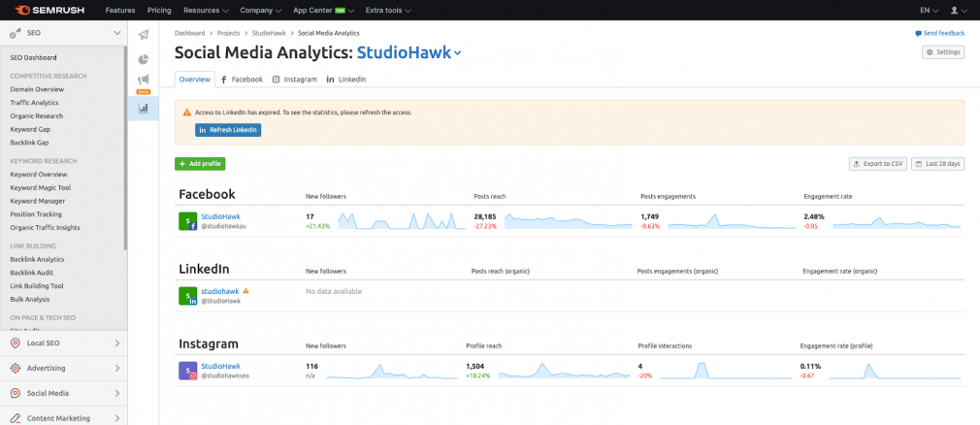Open the pie chart tracker icon
The image size is (980, 425).
pos(144,59)
